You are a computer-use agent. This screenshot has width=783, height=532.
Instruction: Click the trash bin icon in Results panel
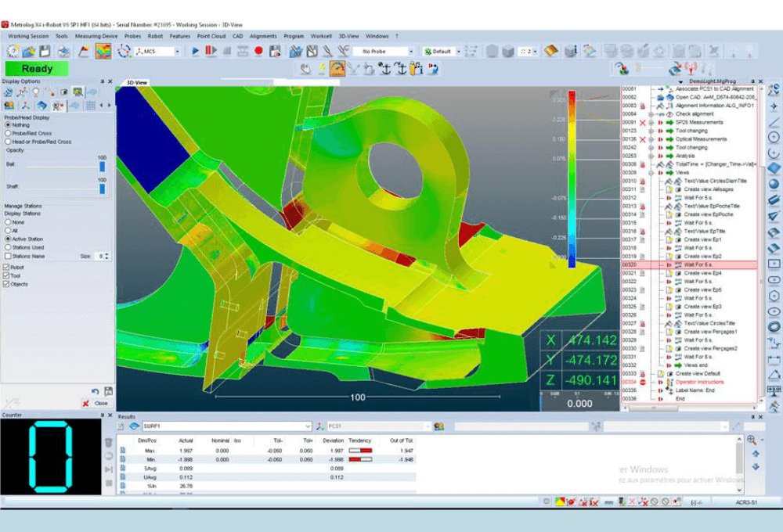pos(109,442)
